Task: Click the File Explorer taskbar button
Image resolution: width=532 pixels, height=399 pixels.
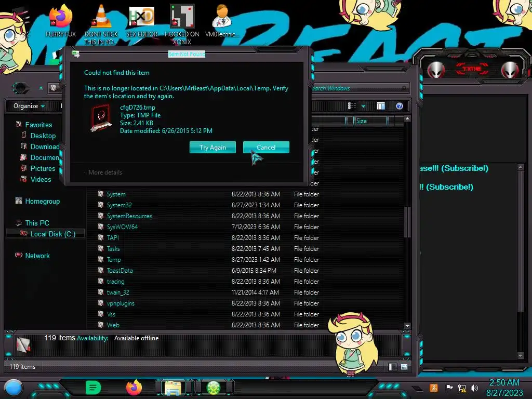Action: point(173,388)
